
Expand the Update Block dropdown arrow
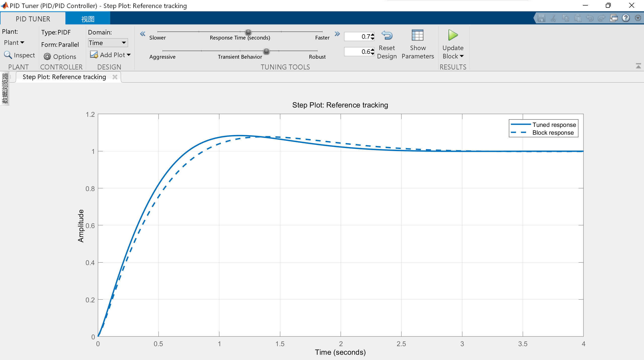(x=462, y=56)
